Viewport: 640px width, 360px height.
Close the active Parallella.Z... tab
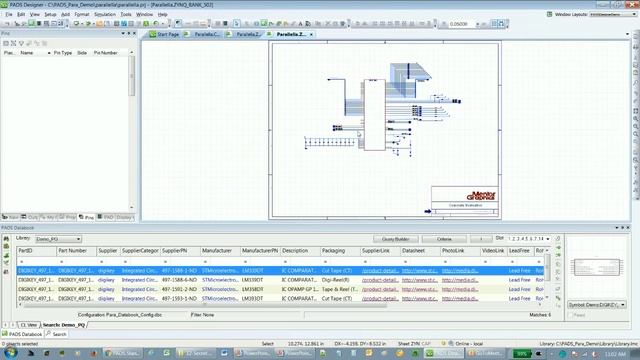coord(311,35)
